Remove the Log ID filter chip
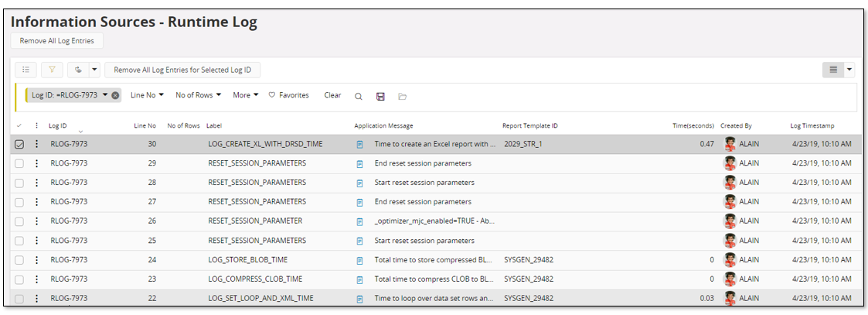The height and width of the screenshot is (315, 868). [115, 95]
